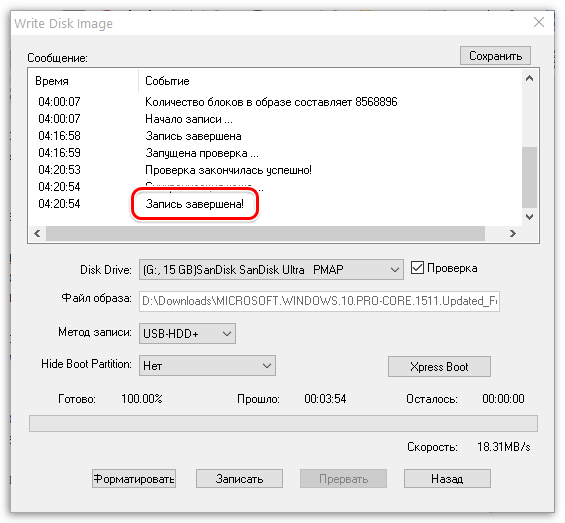Toggle the Проверка checkbox
The image size is (565, 523).
point(417,268)
